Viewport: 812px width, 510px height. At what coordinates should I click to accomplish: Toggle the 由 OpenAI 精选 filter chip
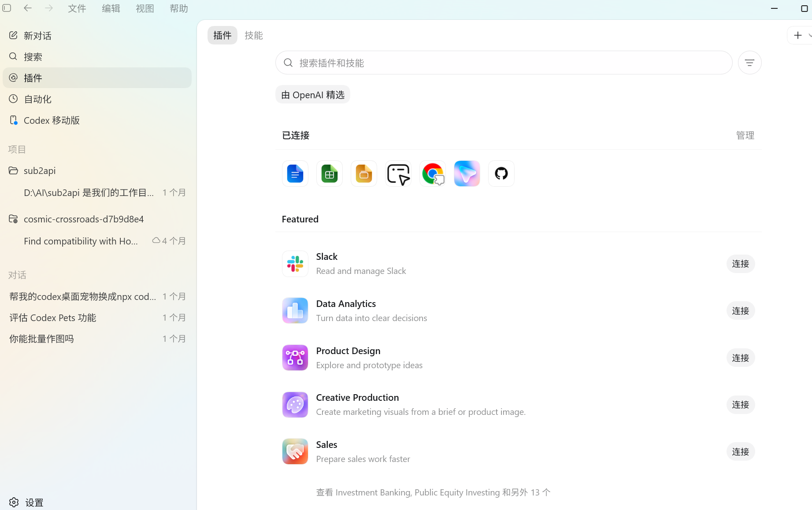click(313, 95)
